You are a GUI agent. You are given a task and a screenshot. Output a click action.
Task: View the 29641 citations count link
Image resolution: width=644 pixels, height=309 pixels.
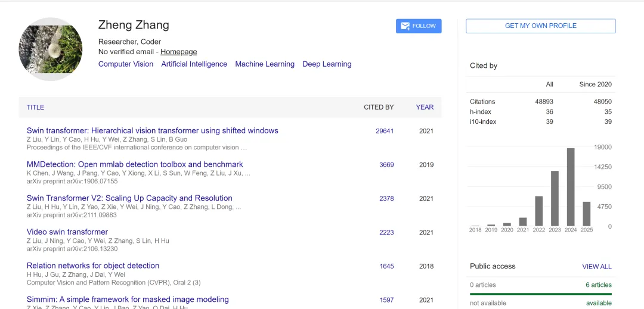(385, 131)
